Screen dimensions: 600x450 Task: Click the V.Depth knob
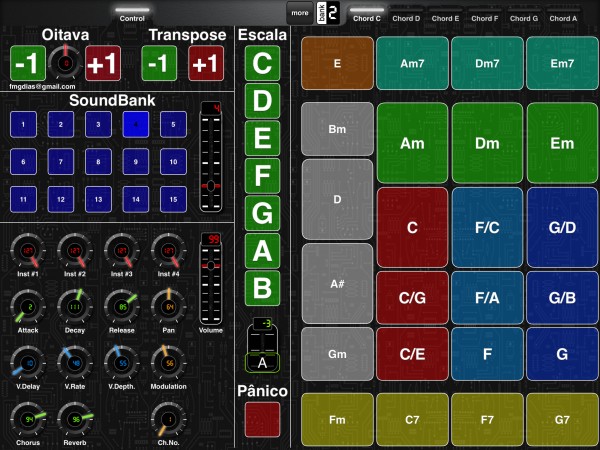click(x=122, y=363)
